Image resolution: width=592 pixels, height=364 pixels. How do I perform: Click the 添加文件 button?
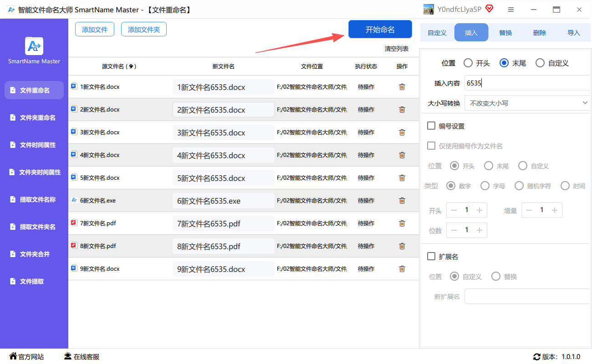coord(95,30)
